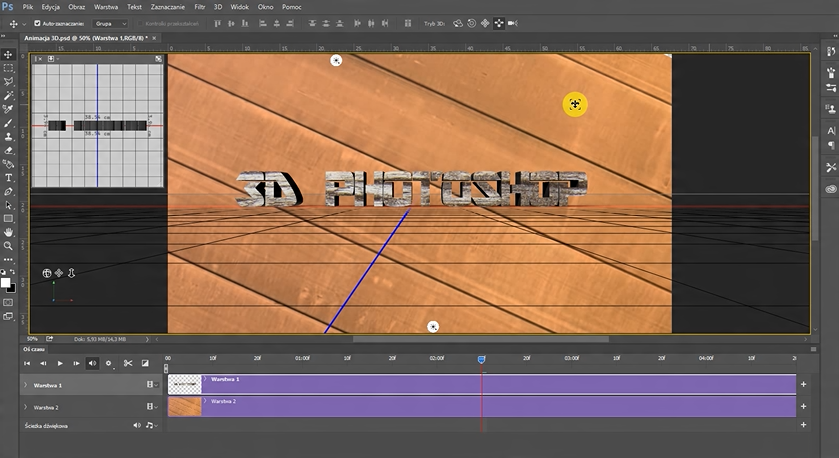
Task: Go to the first frame of the timeline
Action: (27, 363)
